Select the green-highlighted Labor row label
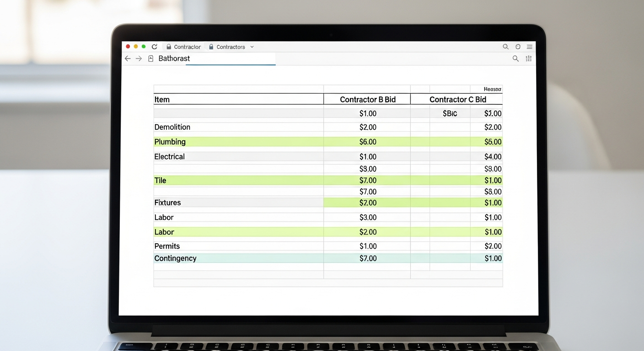This screenshot has width=644, height=351. [x=164, y=232]
